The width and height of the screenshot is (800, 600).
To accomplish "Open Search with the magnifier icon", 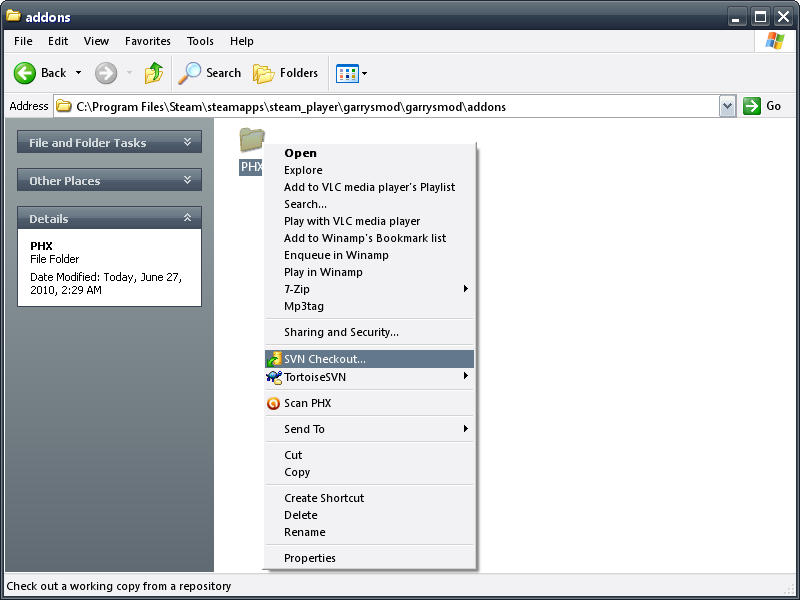I will click(189, 73).
